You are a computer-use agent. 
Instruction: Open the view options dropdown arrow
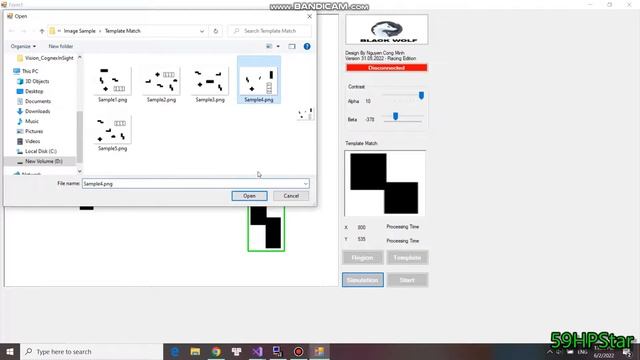coord(278,47)
